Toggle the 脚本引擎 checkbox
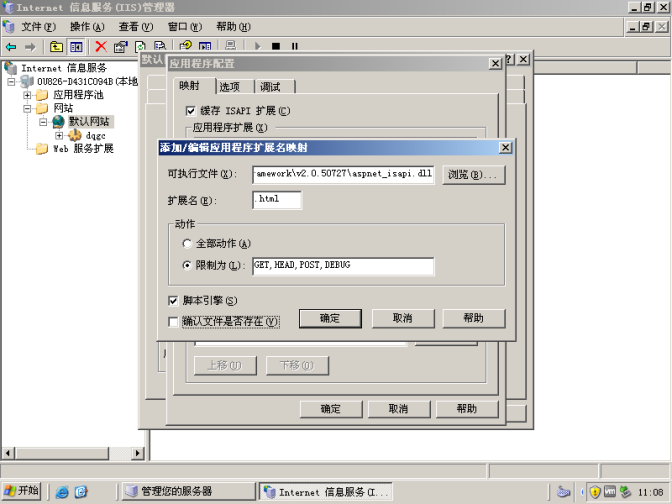The image size is (672, 504). tap(174, 301)
